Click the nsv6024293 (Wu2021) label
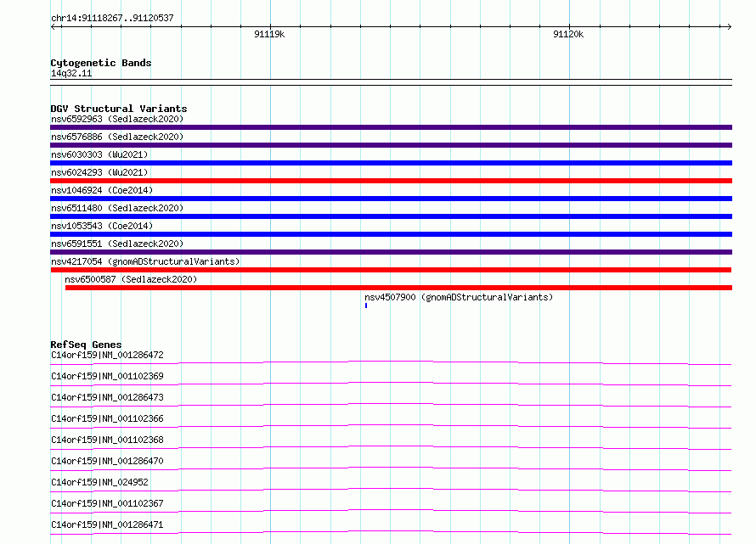 point(99,172)
